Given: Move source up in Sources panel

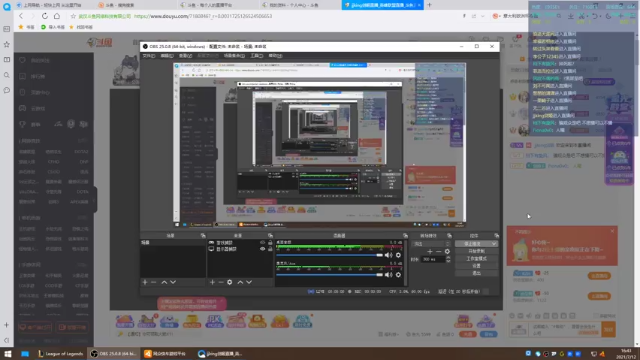Looking at the screenshot, I should point(240,282).
